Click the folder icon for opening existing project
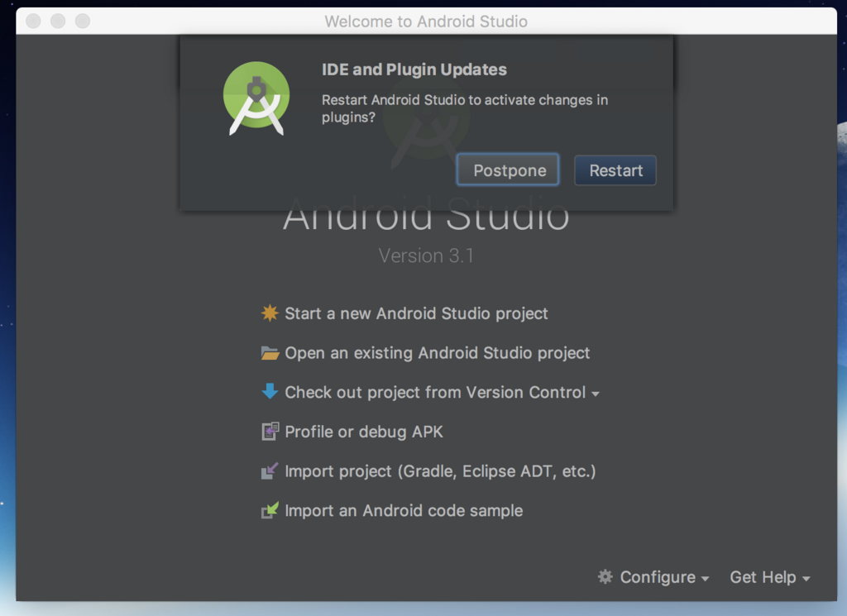This screenshot has width=847, height=616. (270, 353)
